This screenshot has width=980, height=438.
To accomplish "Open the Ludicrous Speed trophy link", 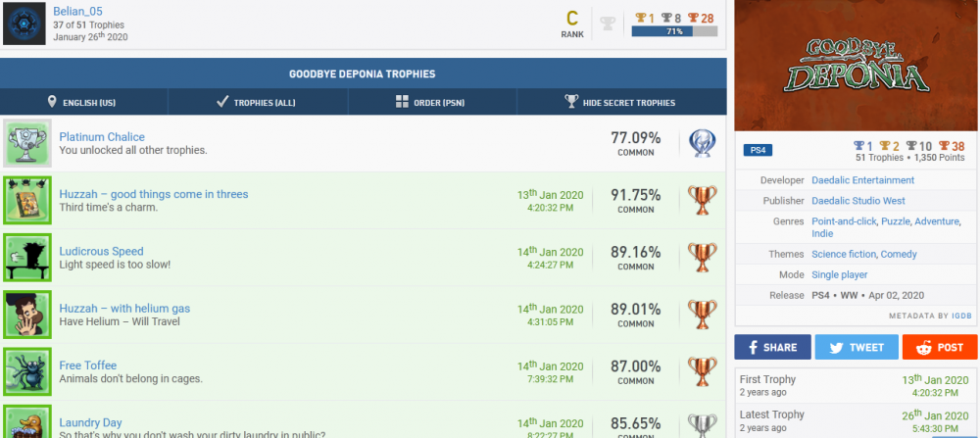I will [x=101, y=251].
